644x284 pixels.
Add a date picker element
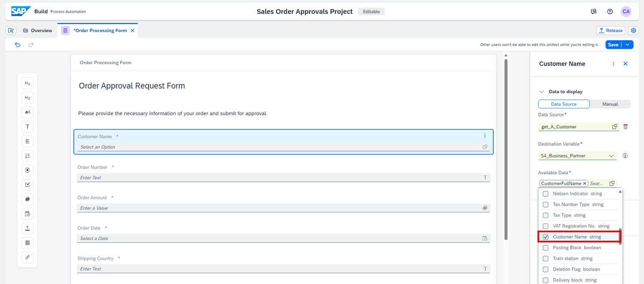click(27, 214)
